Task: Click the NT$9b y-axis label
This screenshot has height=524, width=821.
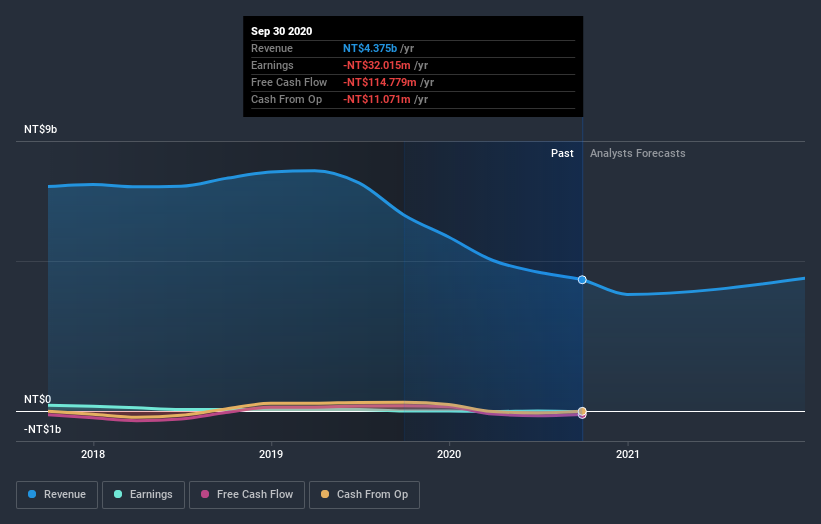Action: point(40,129)
